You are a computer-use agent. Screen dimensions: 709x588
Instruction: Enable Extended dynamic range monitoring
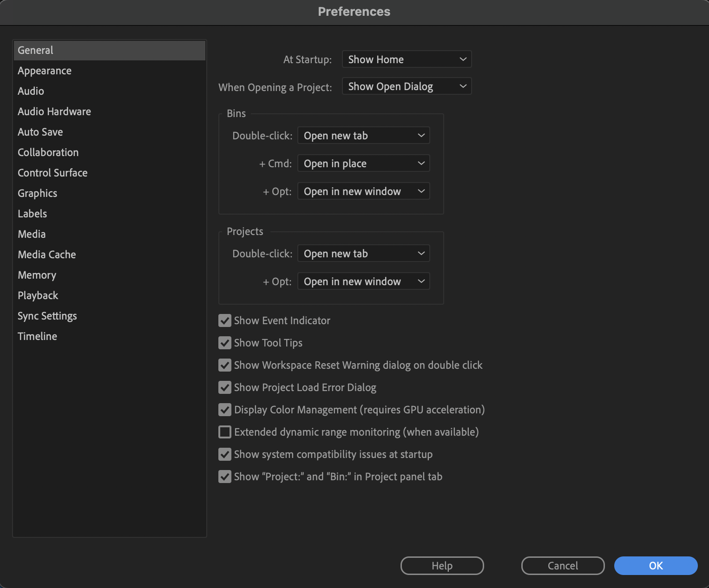click(x=224, y=431)
